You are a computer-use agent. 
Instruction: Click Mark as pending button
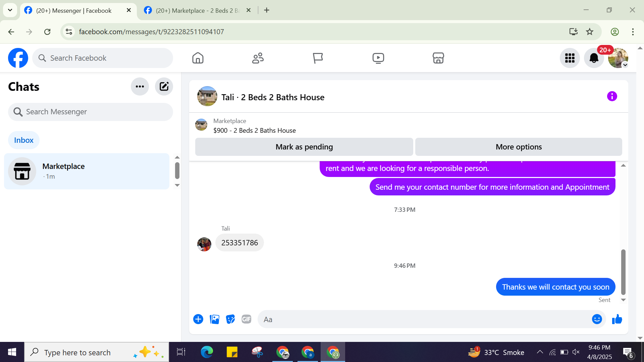coord(304,147)
